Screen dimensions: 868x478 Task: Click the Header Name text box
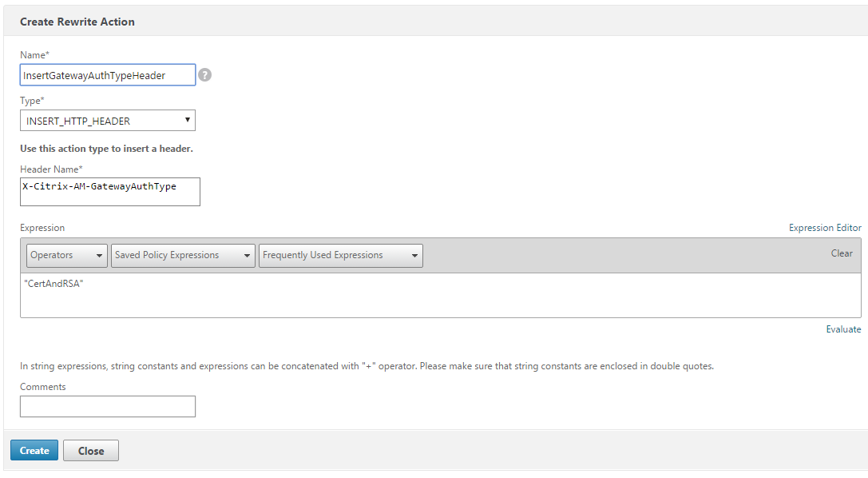click(109, 192)
